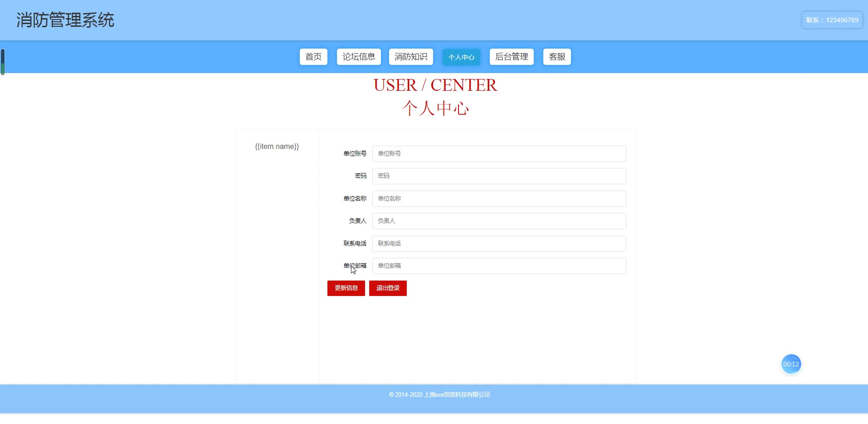Open 后台管理 navigation item
Image resolution: width=868 pixels, height=424 pixels.
coord(512,57)
